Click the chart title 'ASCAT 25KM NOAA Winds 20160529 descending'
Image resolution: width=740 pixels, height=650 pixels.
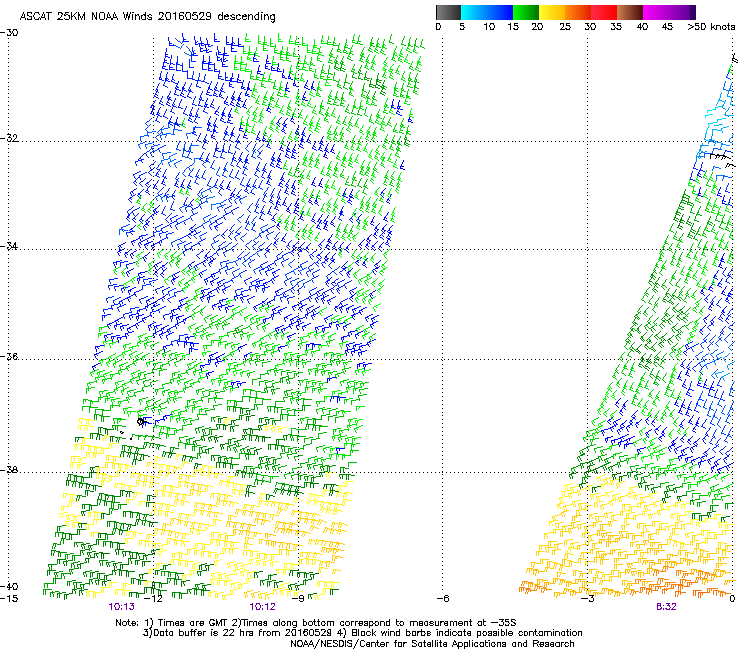point(147,16)
